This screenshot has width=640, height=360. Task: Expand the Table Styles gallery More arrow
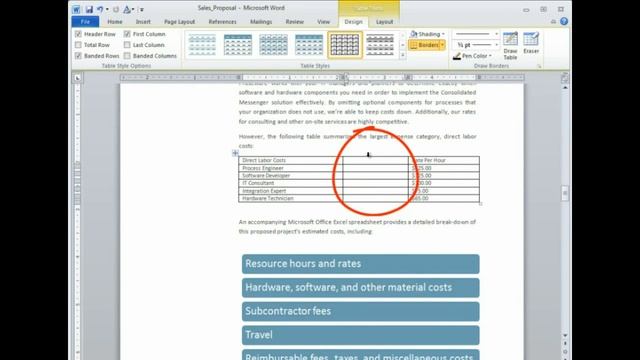click(403, 55)
